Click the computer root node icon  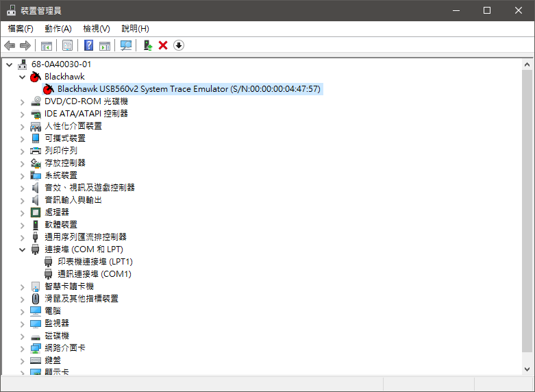(23, 64)
